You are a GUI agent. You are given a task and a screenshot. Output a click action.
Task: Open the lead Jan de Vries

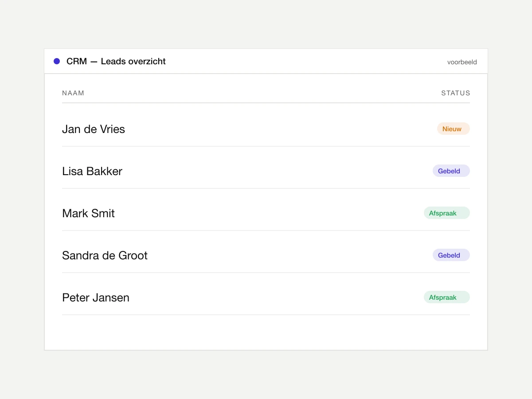click(x=94, y=129)
